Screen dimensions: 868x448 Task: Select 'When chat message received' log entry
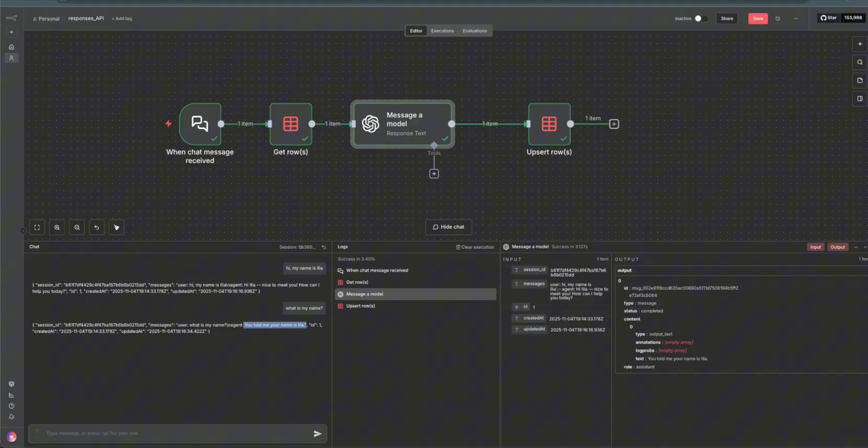[x=416, y=271]
